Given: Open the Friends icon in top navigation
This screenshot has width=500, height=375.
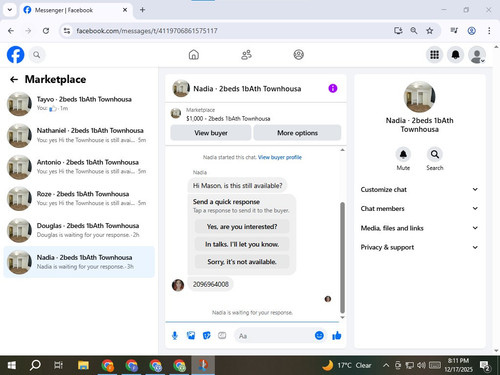Looking at the screenshot, I should (246, 55).
